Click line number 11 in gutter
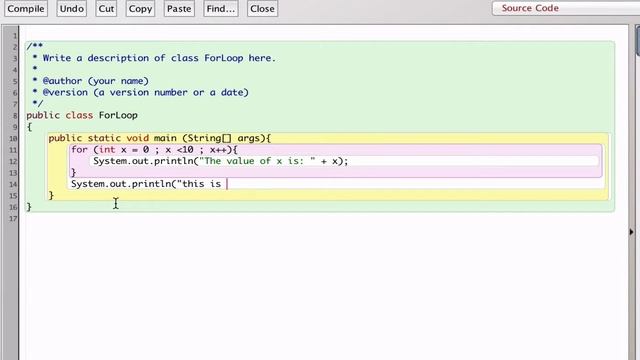Image resolution: width=640 pixels, height=360 pixels. click(13, 150)
